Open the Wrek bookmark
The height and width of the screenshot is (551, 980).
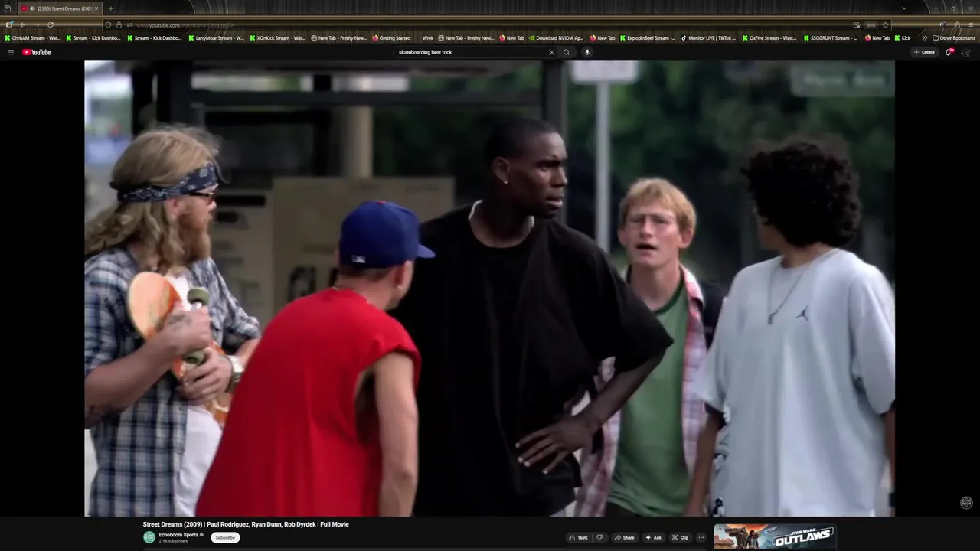coord(427,37)
